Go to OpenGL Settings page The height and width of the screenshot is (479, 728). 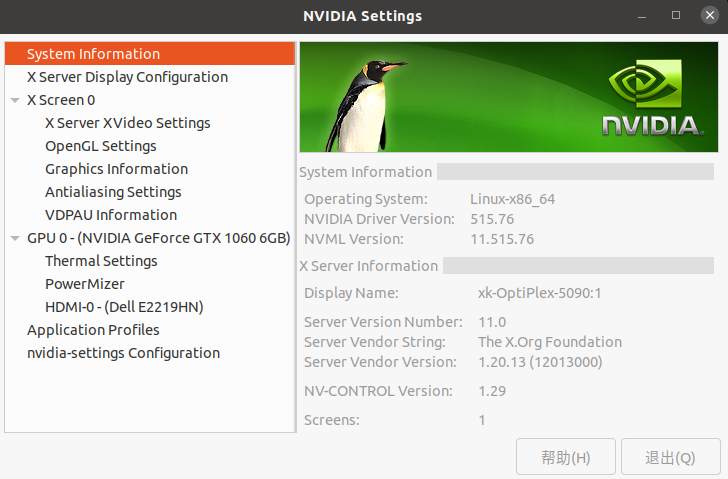[x=100, y=146]
